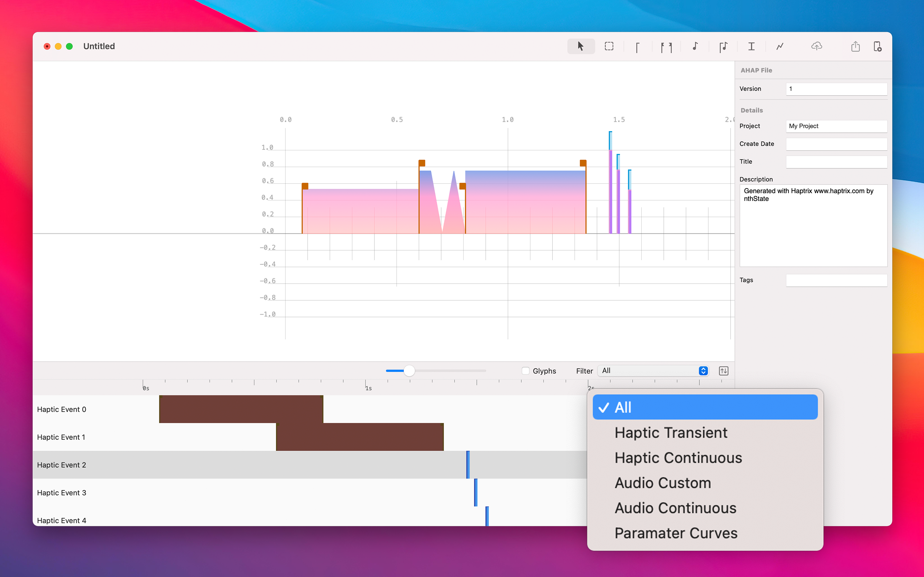Click the Filter popup stepper arrows
The image size is (924, 577).
pyautogui.click(x=703, y=371)
